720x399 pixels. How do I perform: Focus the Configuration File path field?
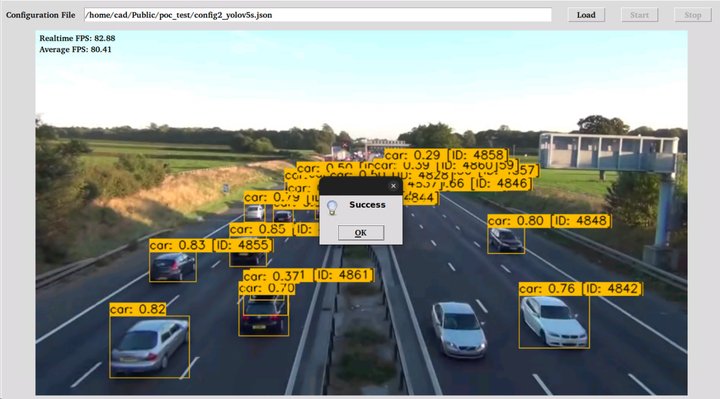pyautogui.click(x=318, y=15)
